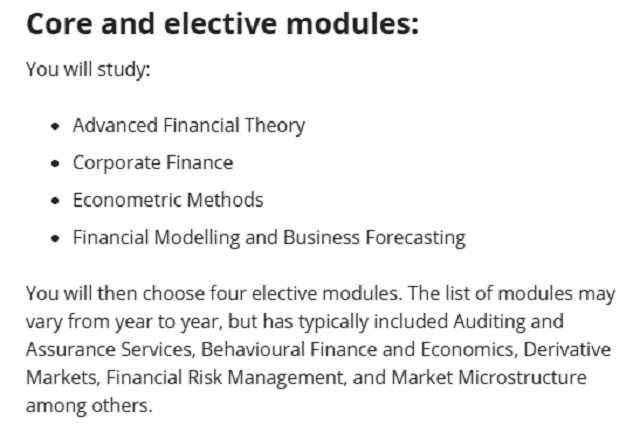Screen dimensions: 640x432
Task: Click 'vary from year to year' phrase
Action: 122,322
